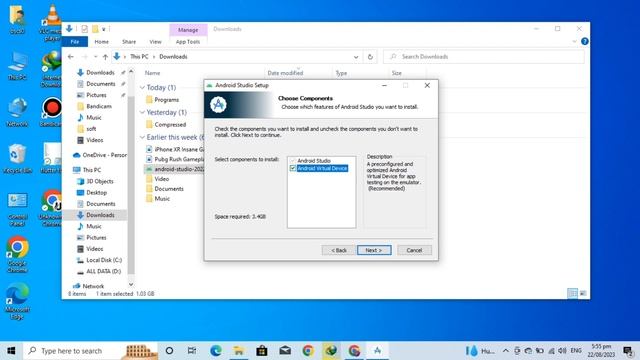Toggle the Android Studio component checkbox

[x=293, y=161]
